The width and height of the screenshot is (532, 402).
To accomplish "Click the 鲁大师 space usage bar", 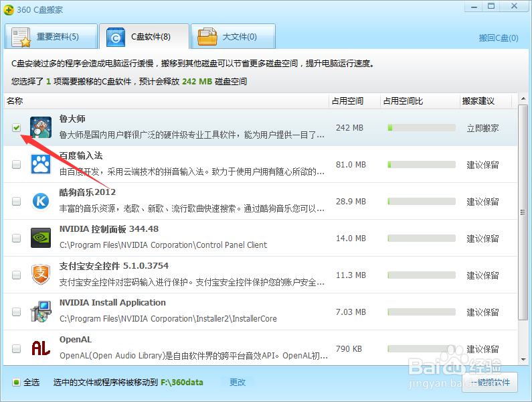I will pos(422,128).
